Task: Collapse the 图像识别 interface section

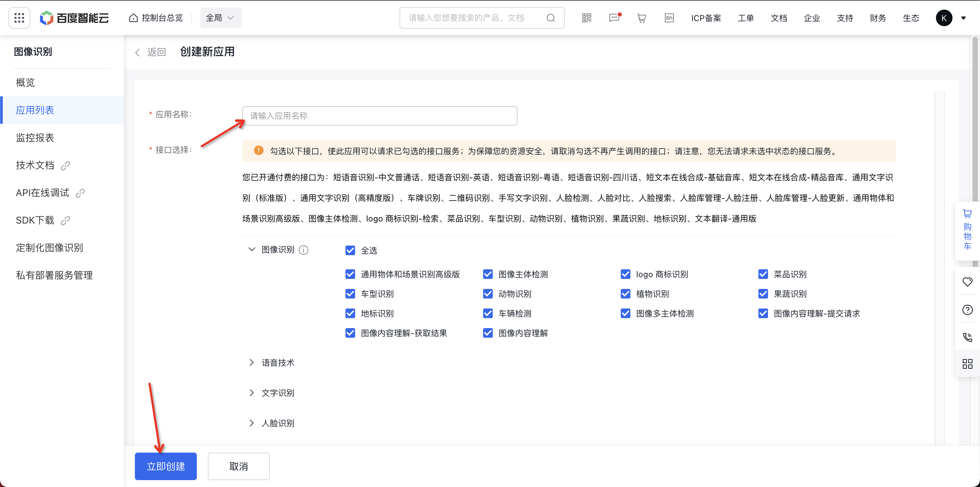Action: pyautogui.click(x=252, y=249)
